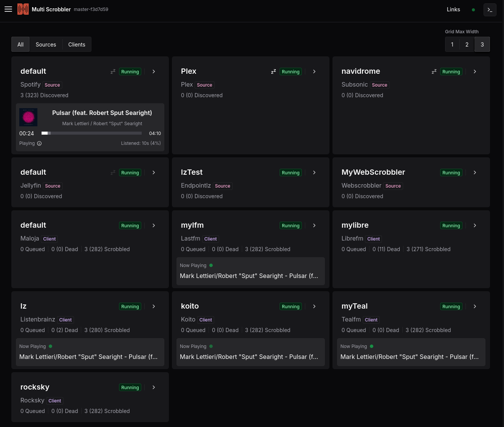
Task: Expand the Spotify default card chevron
Action: [x=154, y=71]
